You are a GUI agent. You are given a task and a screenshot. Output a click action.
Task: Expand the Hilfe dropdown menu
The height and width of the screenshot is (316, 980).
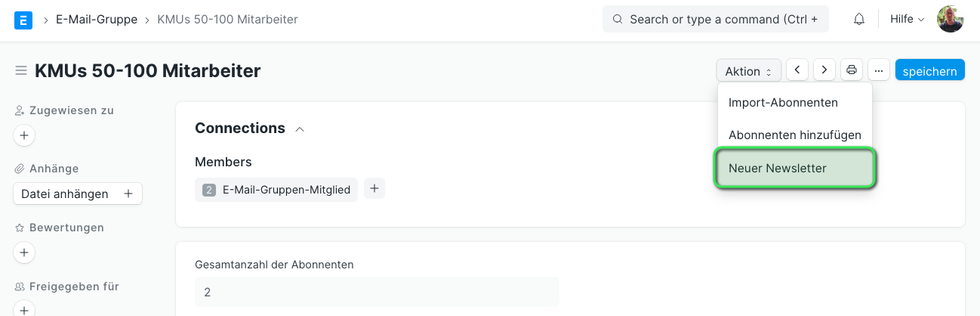click(x=908, y=20)
